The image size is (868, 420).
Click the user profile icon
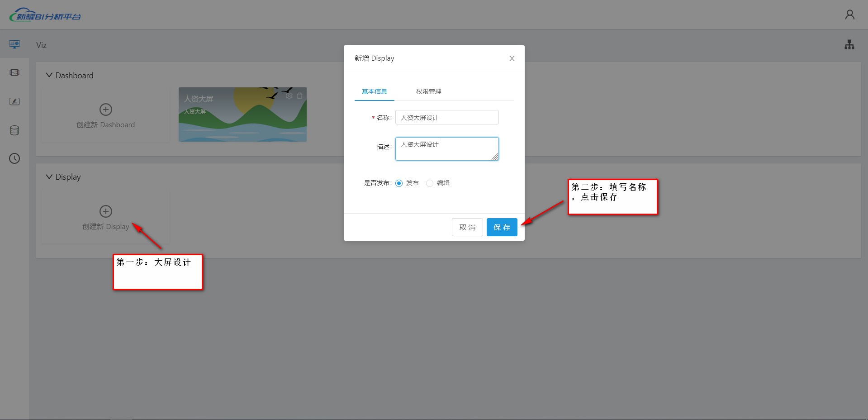pyautogui.click(x=850, y=15)
